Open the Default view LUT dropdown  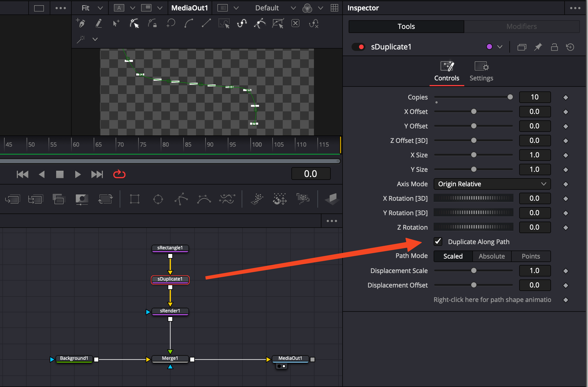[x=275, y=8]
